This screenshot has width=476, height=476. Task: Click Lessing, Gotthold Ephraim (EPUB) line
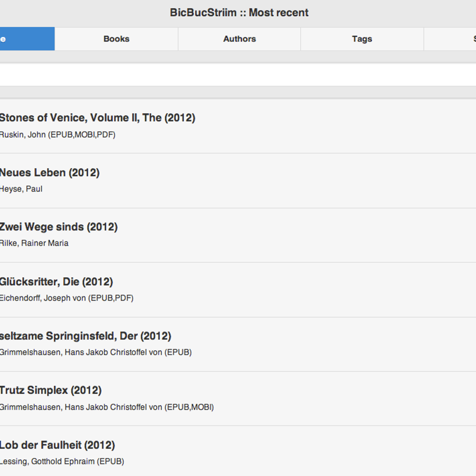[x=62, y=461]
